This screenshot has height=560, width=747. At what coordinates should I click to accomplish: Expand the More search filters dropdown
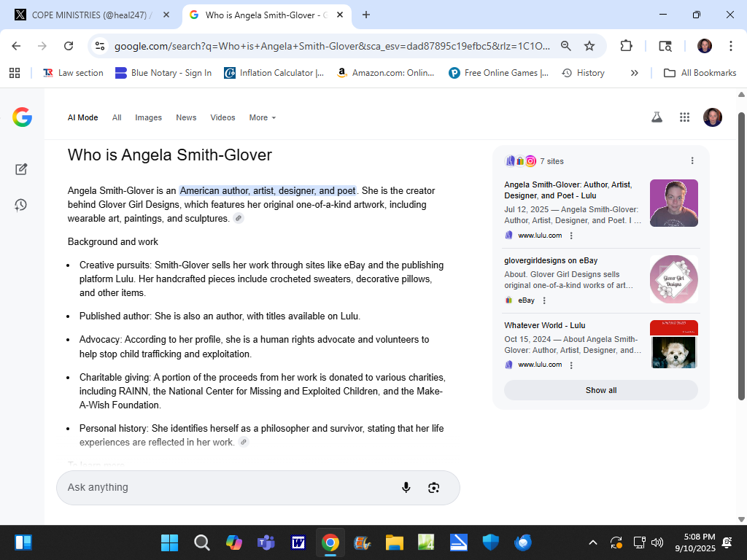tap(262, 117)
